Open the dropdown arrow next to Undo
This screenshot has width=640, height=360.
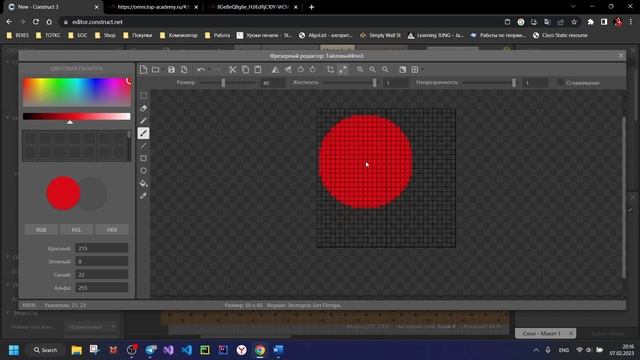click(x=209, y=70)
